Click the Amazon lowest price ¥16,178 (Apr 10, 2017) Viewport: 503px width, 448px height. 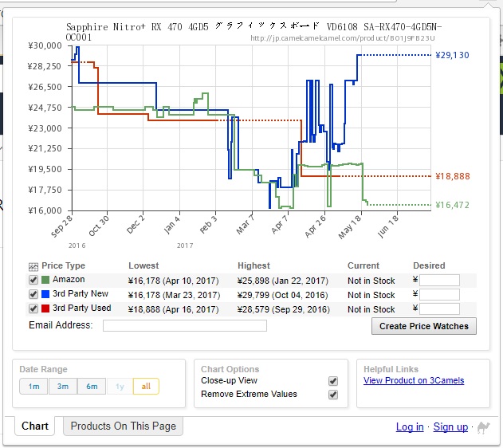(173, 281)
